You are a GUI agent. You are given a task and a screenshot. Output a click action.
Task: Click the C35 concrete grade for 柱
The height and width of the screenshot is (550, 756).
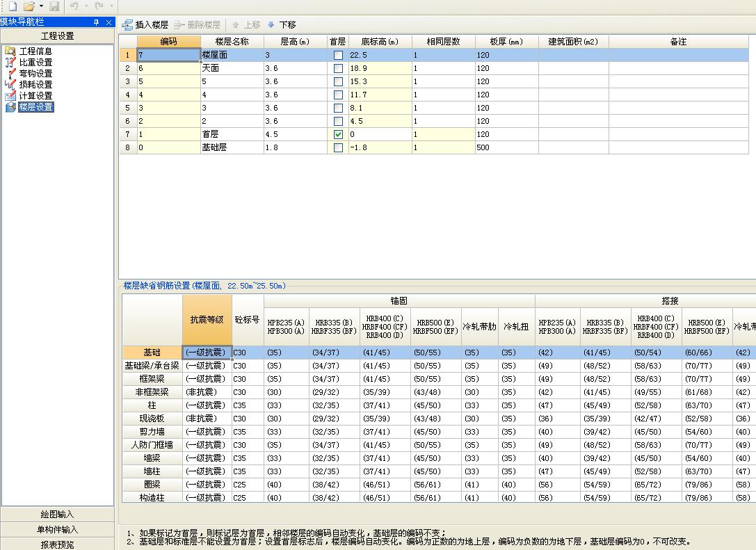248,405
